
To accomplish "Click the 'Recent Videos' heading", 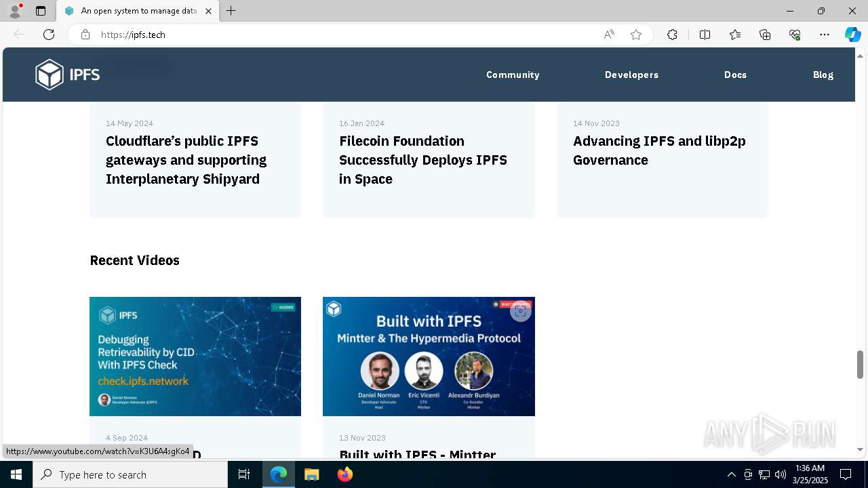I will coord(135,260).
